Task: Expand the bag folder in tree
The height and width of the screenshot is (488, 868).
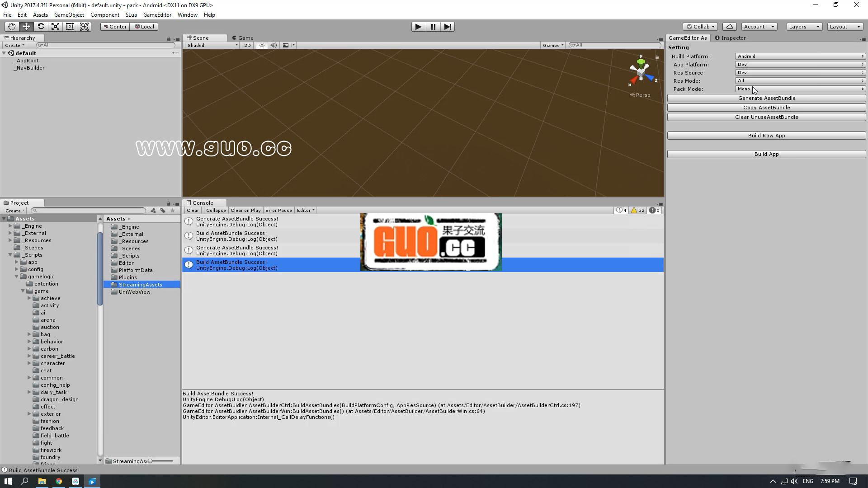Action: pyautogui.click(x=29, y=335)
